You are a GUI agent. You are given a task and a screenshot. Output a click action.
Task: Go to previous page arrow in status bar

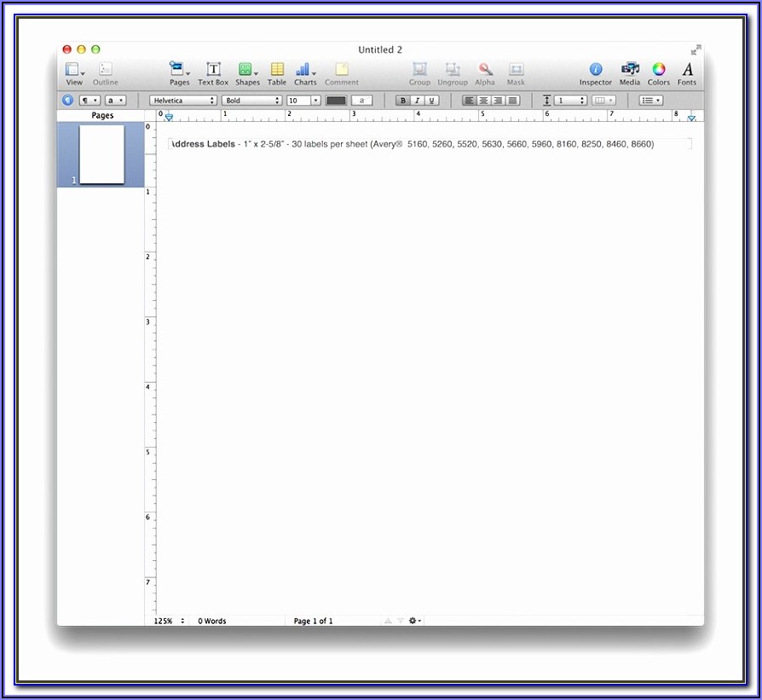point(388,621)
